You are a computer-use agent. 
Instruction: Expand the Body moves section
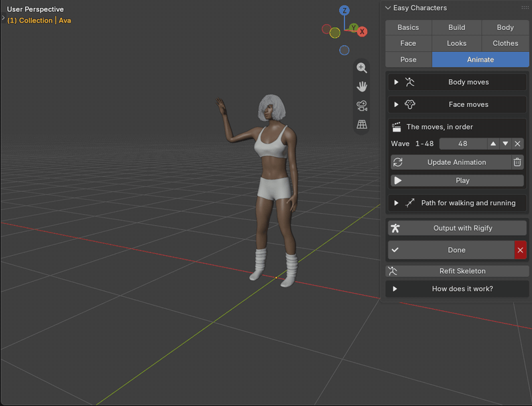[x=457, y=82]
